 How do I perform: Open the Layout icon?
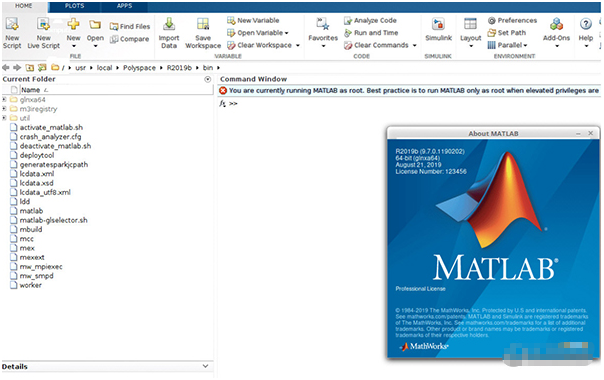[x=470, y=24]
